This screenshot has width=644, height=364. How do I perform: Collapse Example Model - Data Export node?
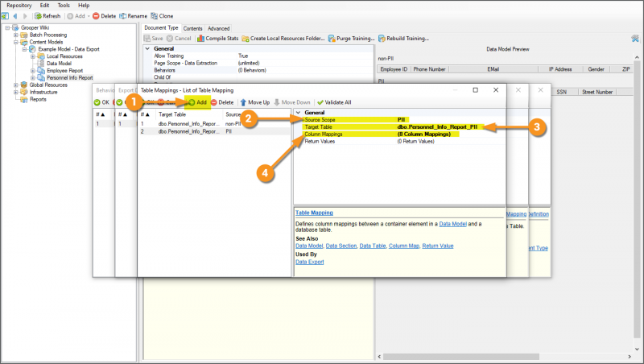click(24, 49)
